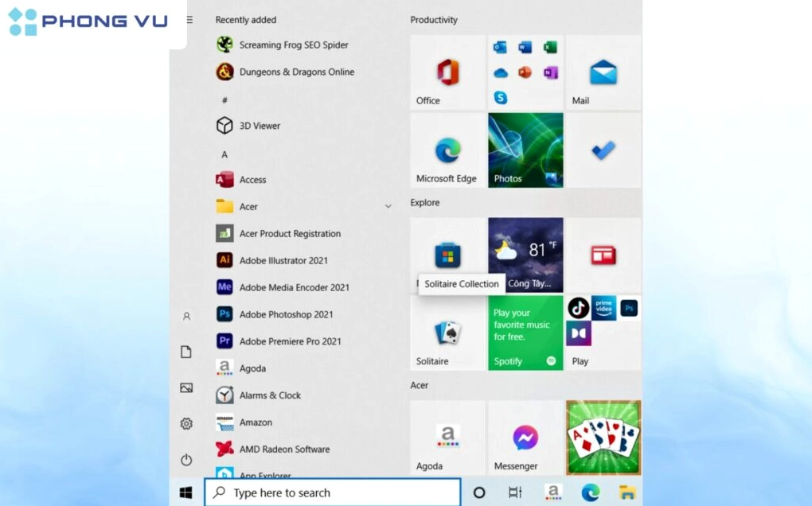Image resolution: width=812 pixels, height=506 pixels.
Task: Open Settings gear in Start sidebar
Action: click(x=186, y=424)
